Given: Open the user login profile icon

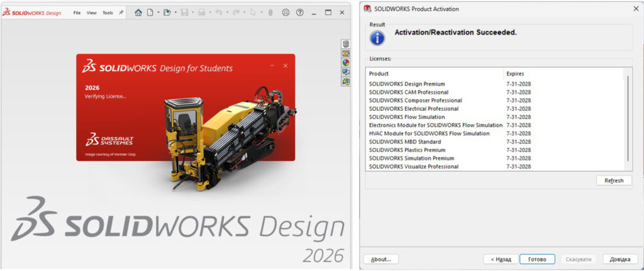Looking at the screenshot, I should [286, 13].
